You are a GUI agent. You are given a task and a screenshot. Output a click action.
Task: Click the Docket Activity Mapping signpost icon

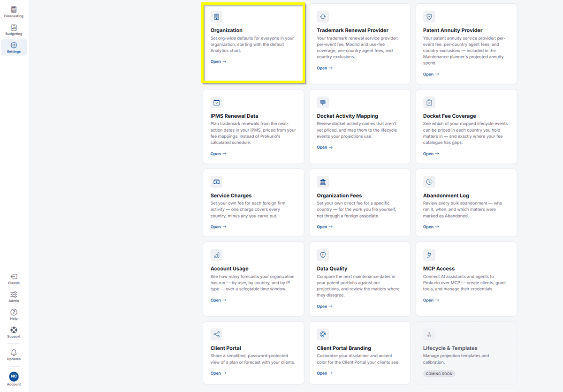[x=323, y=103]
